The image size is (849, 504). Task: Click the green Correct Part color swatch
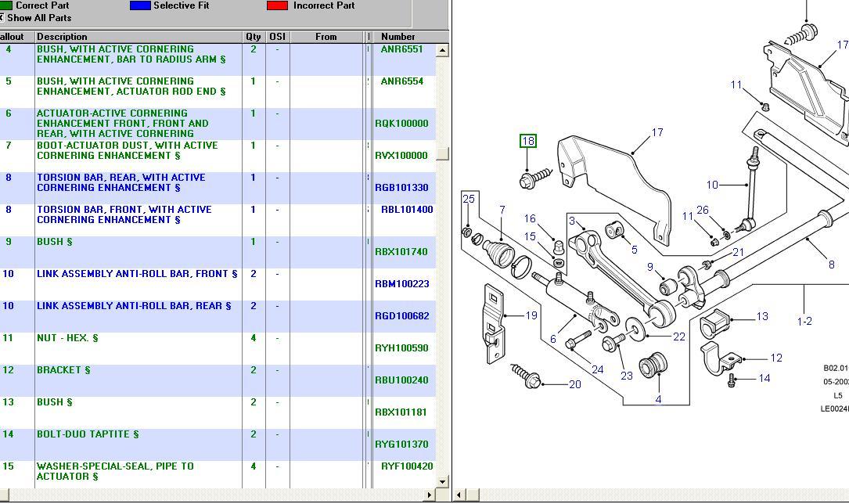pos(5,5)
